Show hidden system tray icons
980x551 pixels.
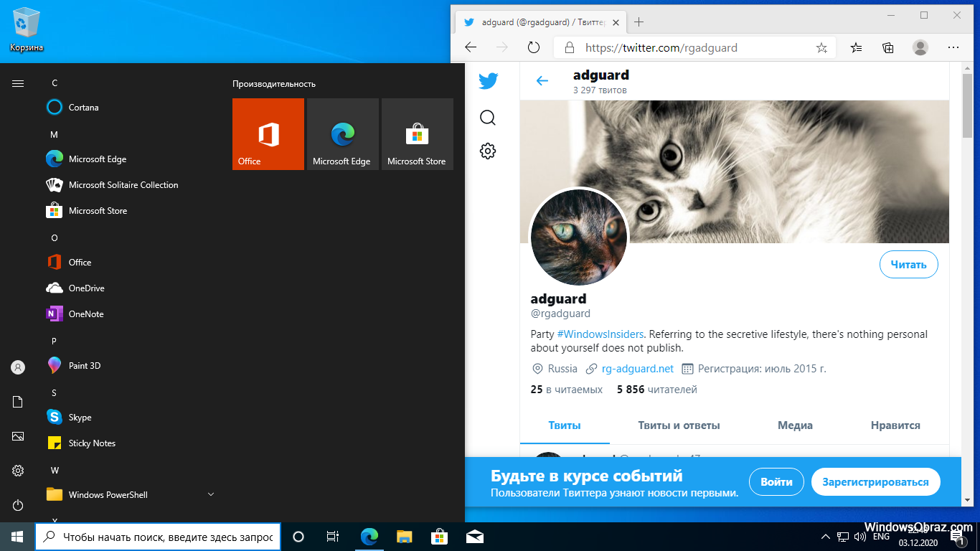click(825, 537)
